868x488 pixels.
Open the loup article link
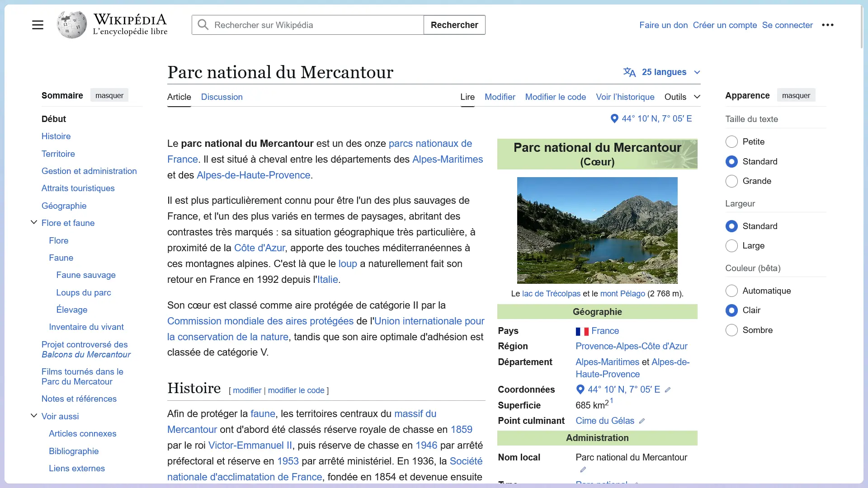coord(348,263)
